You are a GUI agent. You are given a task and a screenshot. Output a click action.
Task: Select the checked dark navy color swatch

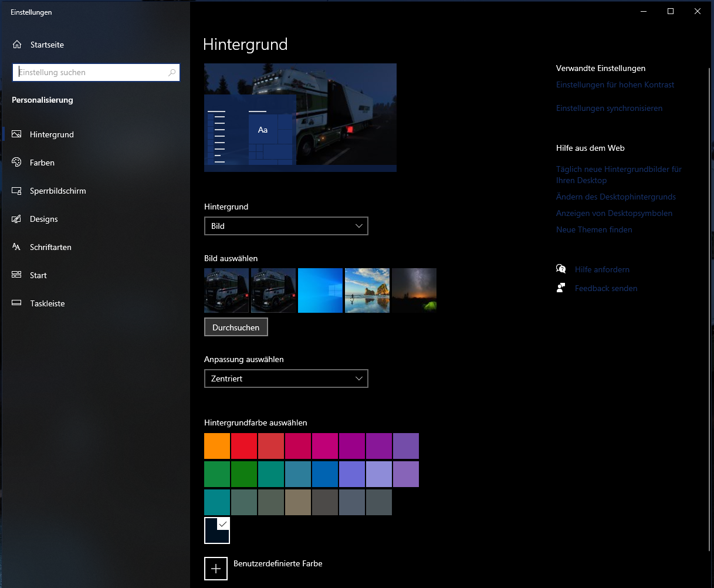tap(217, 530)
